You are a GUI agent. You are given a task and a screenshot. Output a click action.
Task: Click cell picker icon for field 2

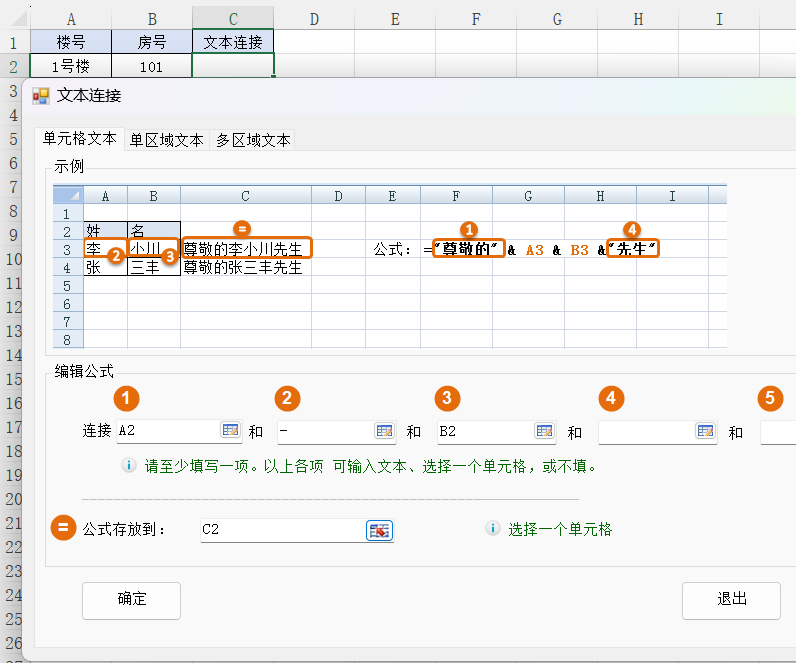click(x=385, y=431)
